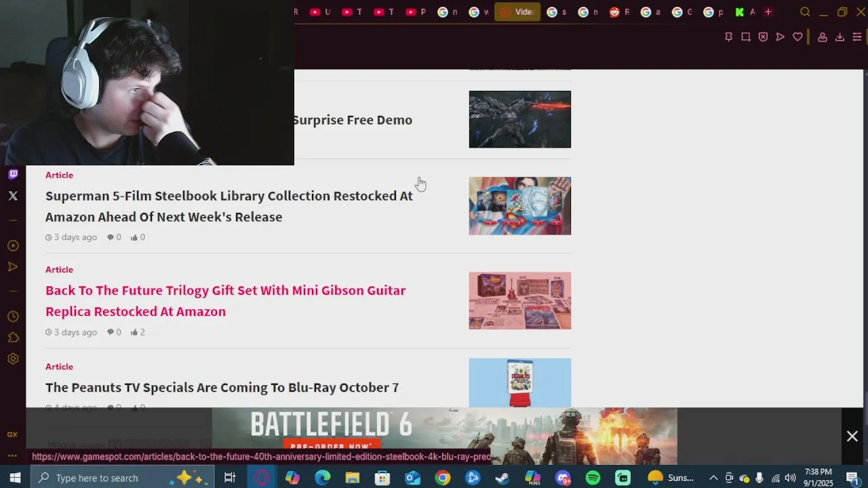Show hidden system tray icons
This screenshot has width=868, height=488.
tap(713, 478)
